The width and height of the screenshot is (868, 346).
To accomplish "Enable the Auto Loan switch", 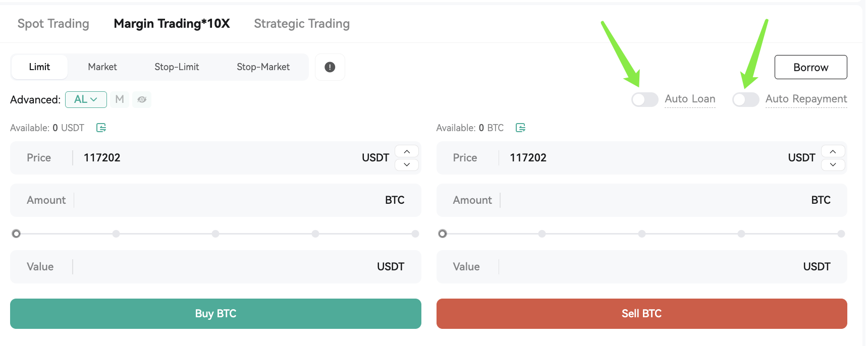I will click(x=645, y=99).
